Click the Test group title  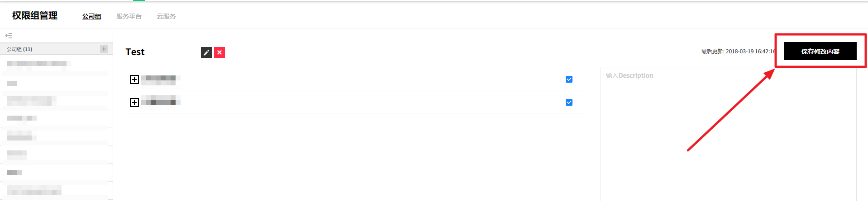[135, 52]
